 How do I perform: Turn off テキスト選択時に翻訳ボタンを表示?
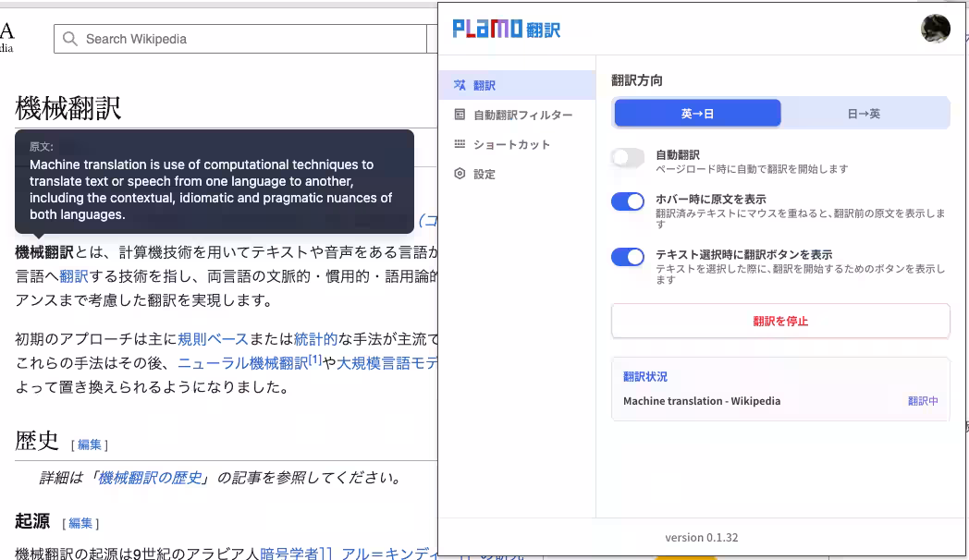point(627,257)
